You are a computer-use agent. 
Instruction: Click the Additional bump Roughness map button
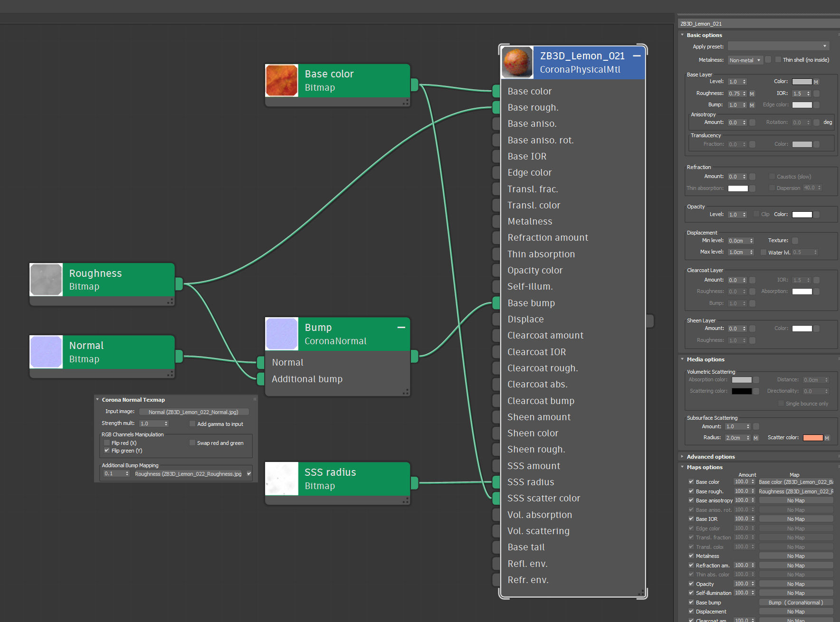pos(188,473)
